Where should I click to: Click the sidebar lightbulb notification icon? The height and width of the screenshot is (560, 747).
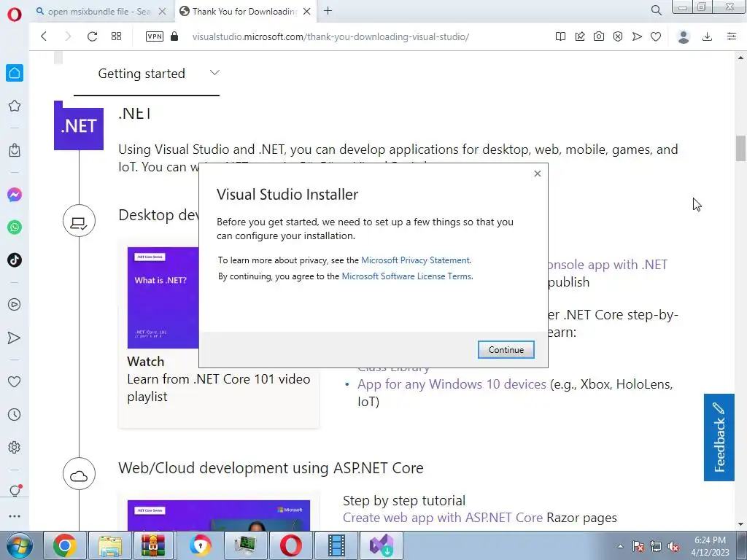15,491
